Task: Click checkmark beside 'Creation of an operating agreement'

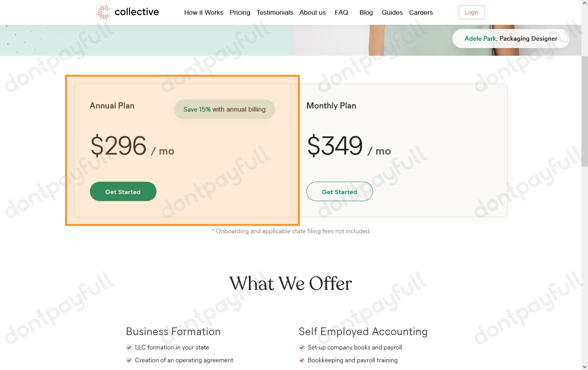Action: click(x=129, y=360)
